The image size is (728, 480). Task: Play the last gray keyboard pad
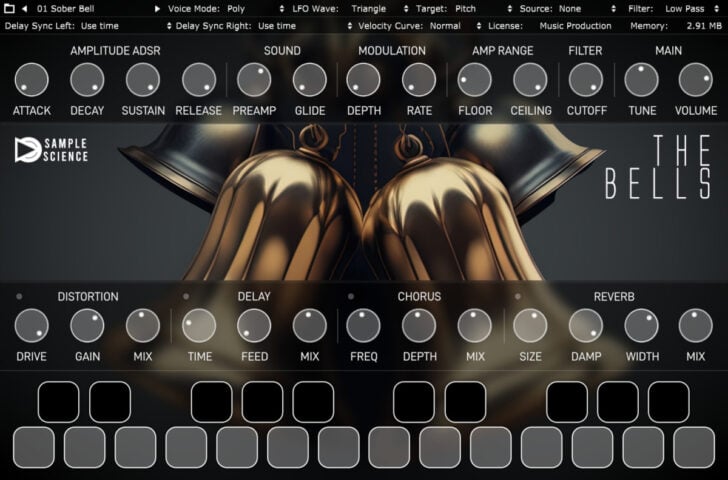pos(694,448)
